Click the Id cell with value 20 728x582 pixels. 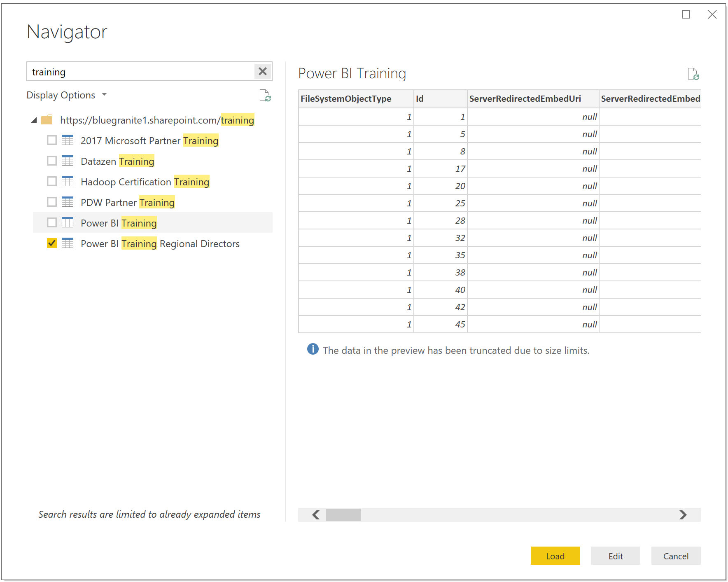[x=441, y=186]
